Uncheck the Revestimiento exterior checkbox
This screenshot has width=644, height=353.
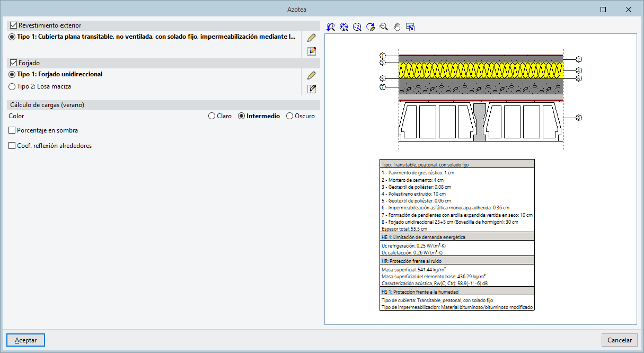click(14, 25)
